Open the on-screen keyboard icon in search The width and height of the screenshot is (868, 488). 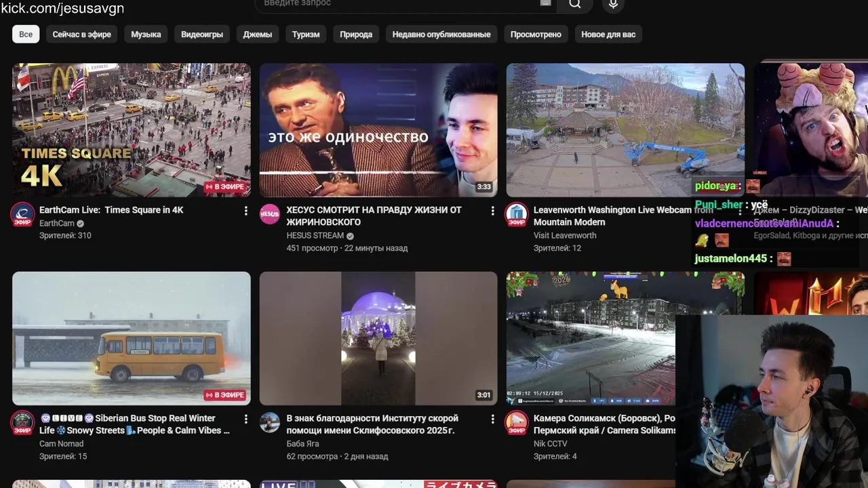[545, 3]
